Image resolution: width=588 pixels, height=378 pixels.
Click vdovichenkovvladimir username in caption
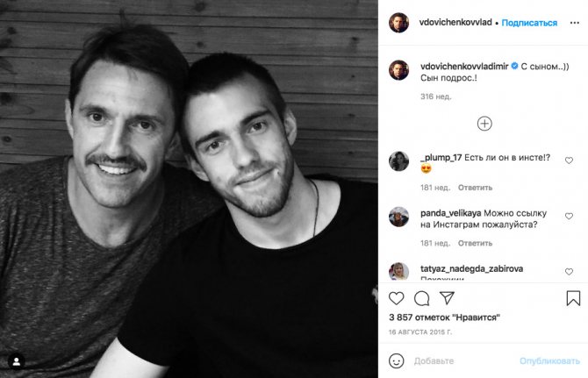pos(463,66)
